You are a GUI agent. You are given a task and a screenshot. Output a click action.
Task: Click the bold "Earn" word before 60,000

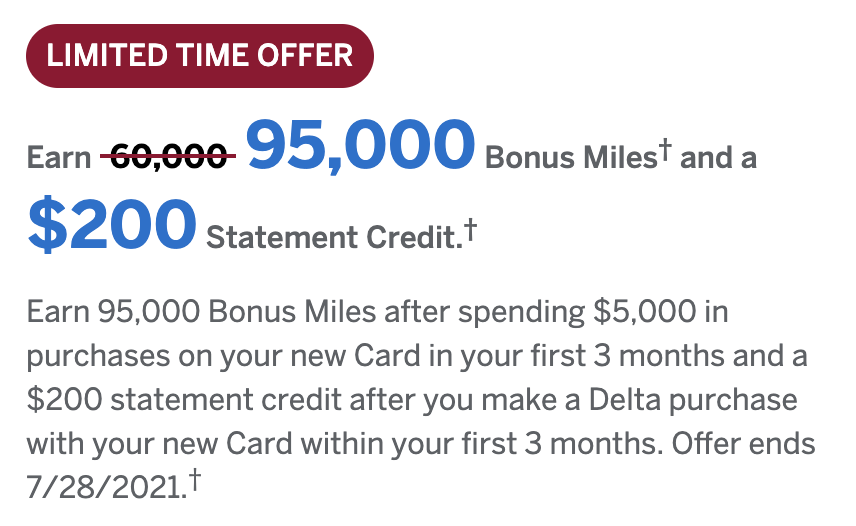tap(59, 158)
